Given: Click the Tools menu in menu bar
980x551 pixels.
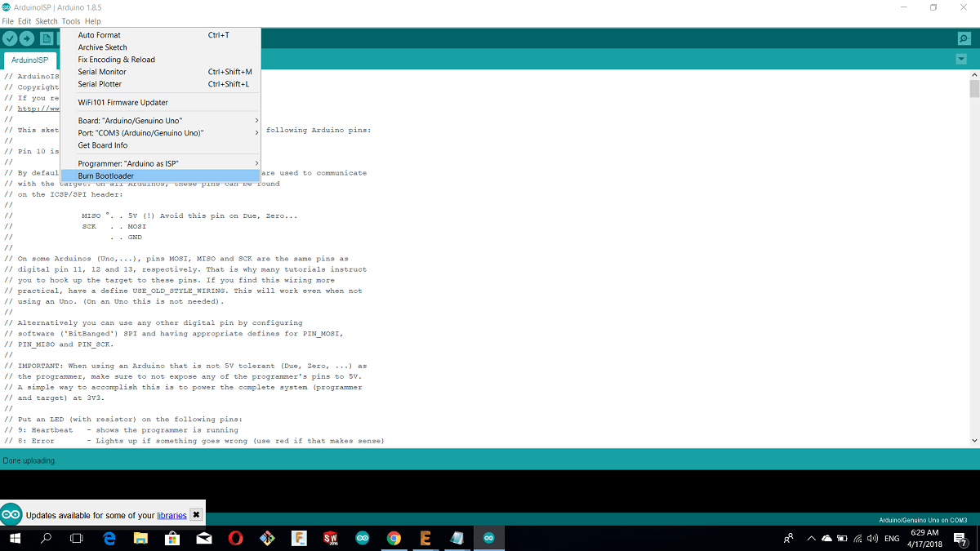Looking at the screenshot, I should tap(71, 21).
